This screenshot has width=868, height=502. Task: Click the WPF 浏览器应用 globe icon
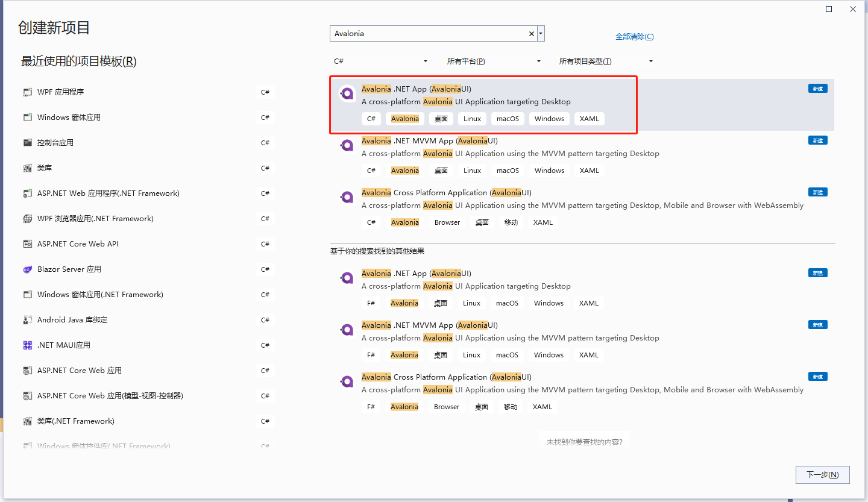pos(27,219)
